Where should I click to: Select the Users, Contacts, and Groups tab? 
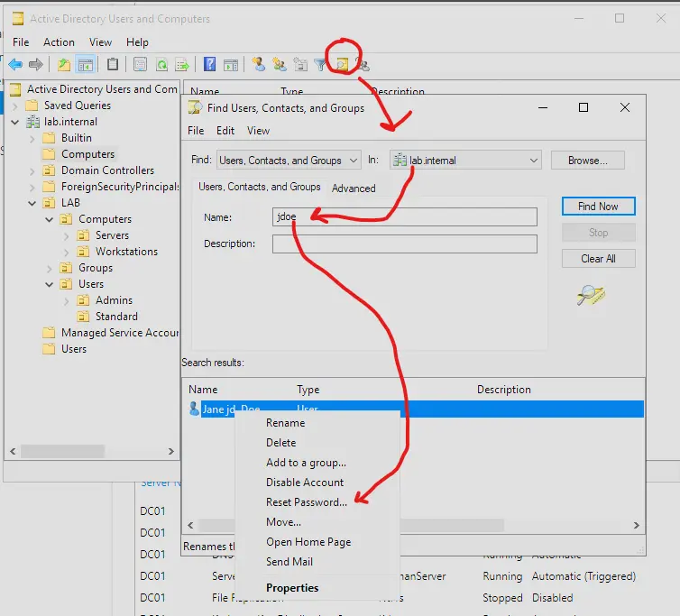pos(260,187)
